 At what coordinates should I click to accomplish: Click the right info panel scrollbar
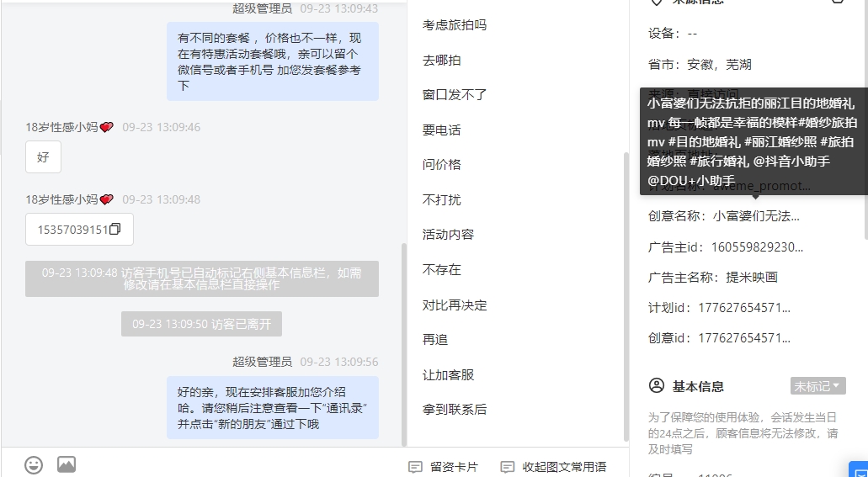(x=865, y=119)
